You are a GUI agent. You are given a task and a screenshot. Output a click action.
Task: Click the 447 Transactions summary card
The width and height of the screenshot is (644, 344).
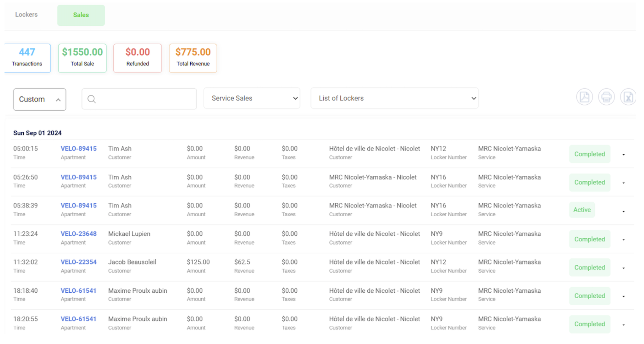(27, 58)
